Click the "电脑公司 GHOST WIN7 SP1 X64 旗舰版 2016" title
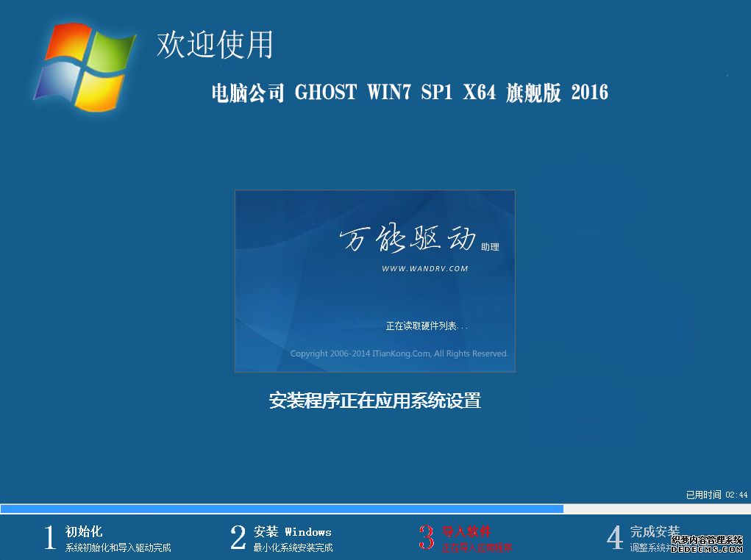The image size is (751, 560). pyautogui.click(x=410, y=93)
